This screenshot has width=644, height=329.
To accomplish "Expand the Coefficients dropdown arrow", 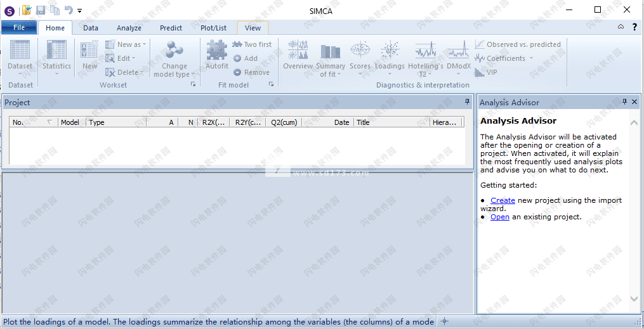I will point(531,58).
